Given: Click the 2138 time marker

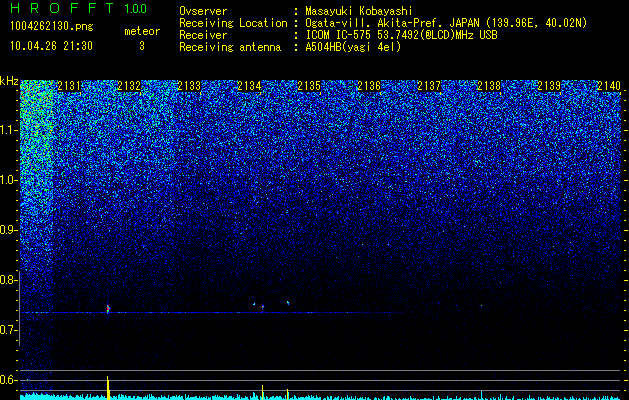Looking at the screenshot, I should 489,86.
